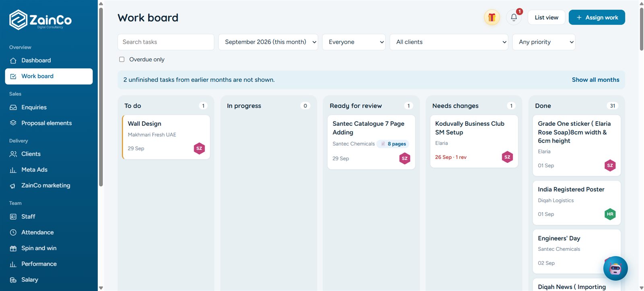Screen dimensions: 644x291
Task: Click the In progress column heading
Action: coord(244,106)
